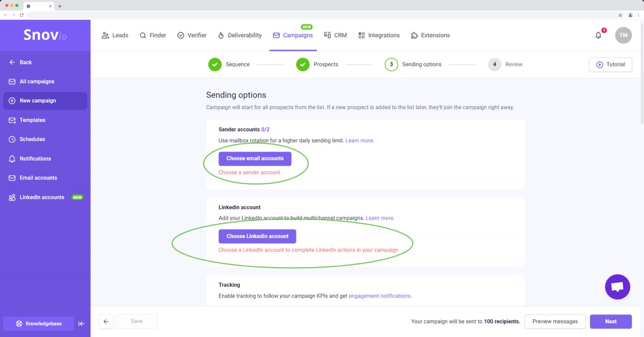Open the TM profile avatar
Image resolution: width=644 pixels, height=337 pixels.
tap(623, 35)
